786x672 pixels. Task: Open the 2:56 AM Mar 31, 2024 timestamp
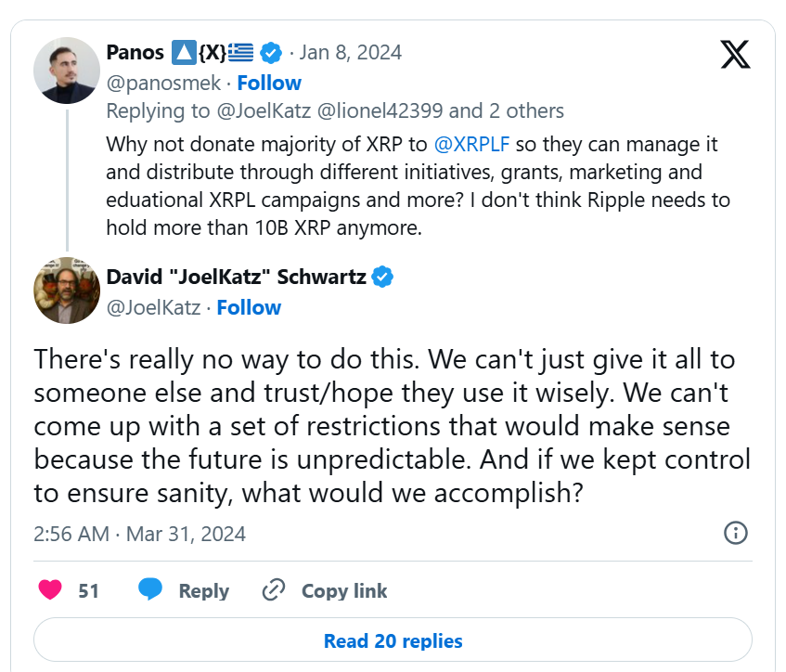(x=140, y=534)
